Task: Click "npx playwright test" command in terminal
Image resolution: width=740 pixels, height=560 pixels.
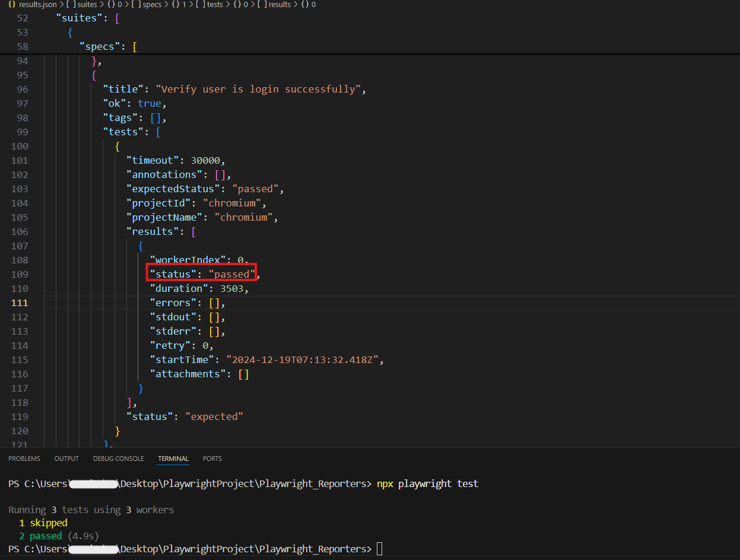Action: point(427,483)
